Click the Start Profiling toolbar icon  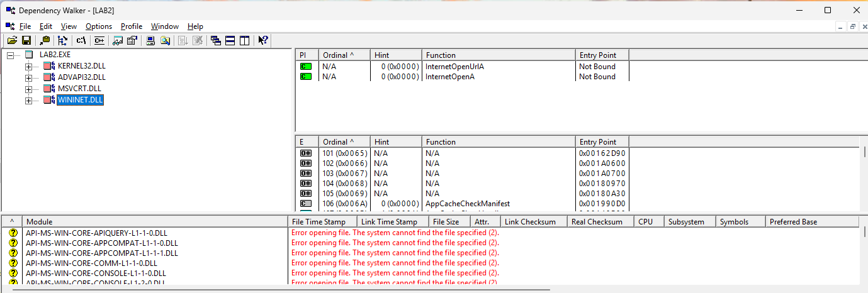pyautogui.click(x=183, y=40)
